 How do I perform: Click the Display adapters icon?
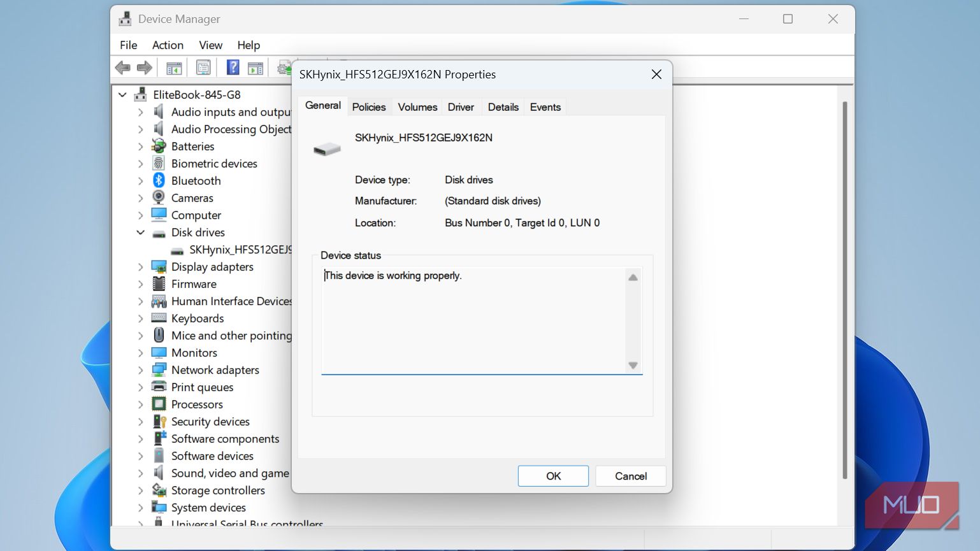[x=159, y=266]
